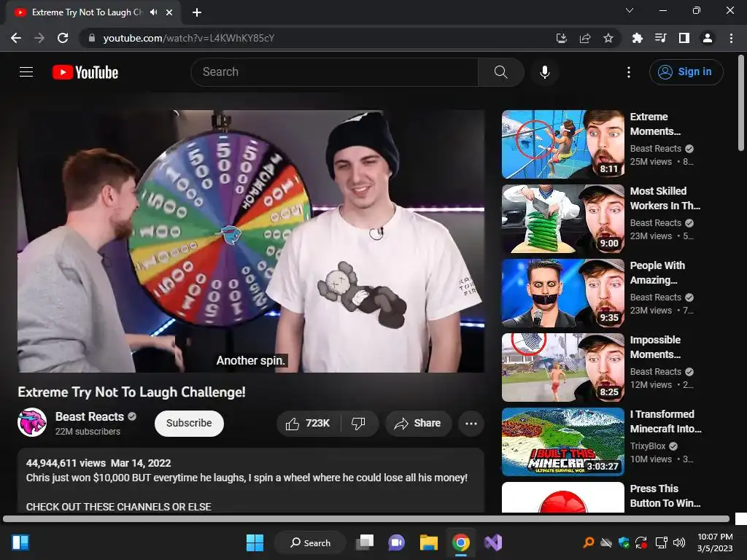Screen dimensions: 747x560
Task: Go to YouTube home via logo
Action: pyautogui.click(x=85, y=72)
